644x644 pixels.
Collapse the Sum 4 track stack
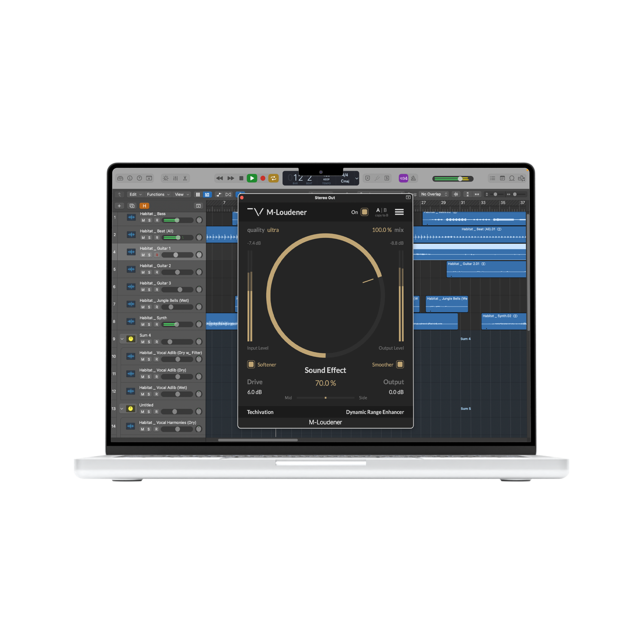pyautogui.click(x=122, y=339)
